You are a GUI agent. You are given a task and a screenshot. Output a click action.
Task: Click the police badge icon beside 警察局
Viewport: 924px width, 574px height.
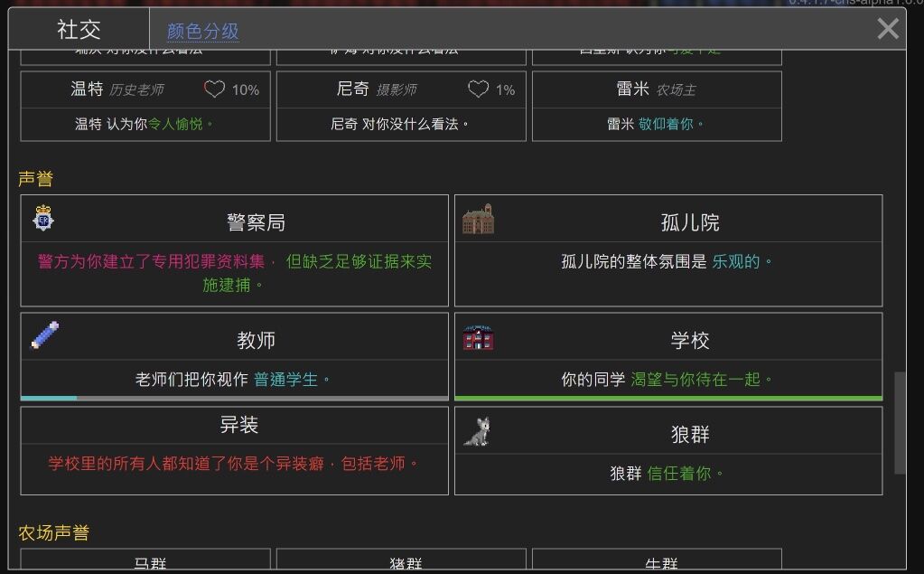[x=43, y=218]
